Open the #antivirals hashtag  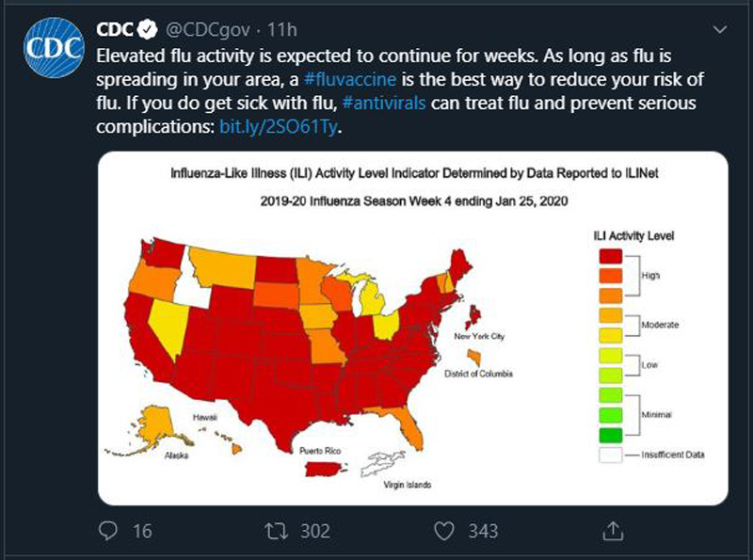click(x=384, y=103)
